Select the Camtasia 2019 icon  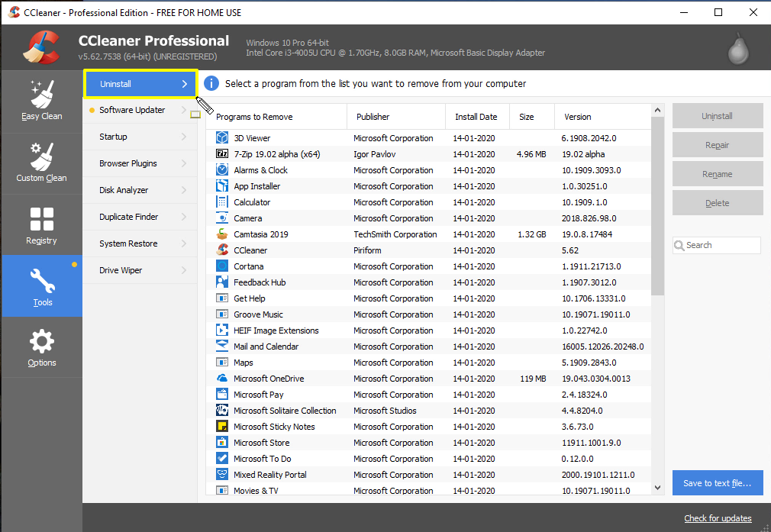(x=220, y=234)
